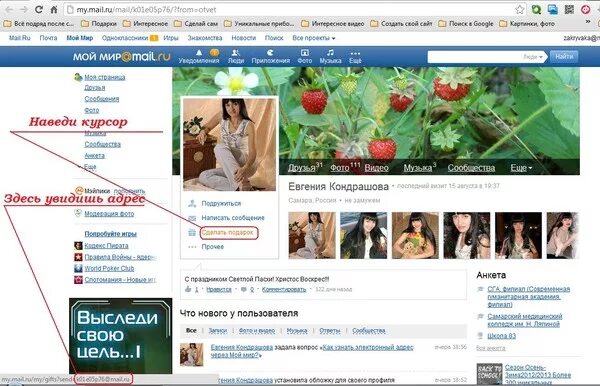Go back with the browser back arrow
The width and height of the screenshot is (600, 386).
click(x=8, y=9)
